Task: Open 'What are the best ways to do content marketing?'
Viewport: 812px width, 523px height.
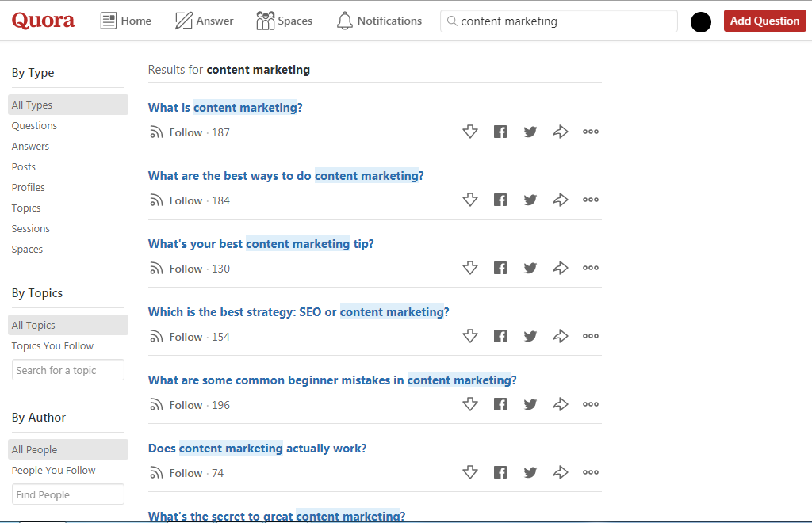Action: pos(287,175)
